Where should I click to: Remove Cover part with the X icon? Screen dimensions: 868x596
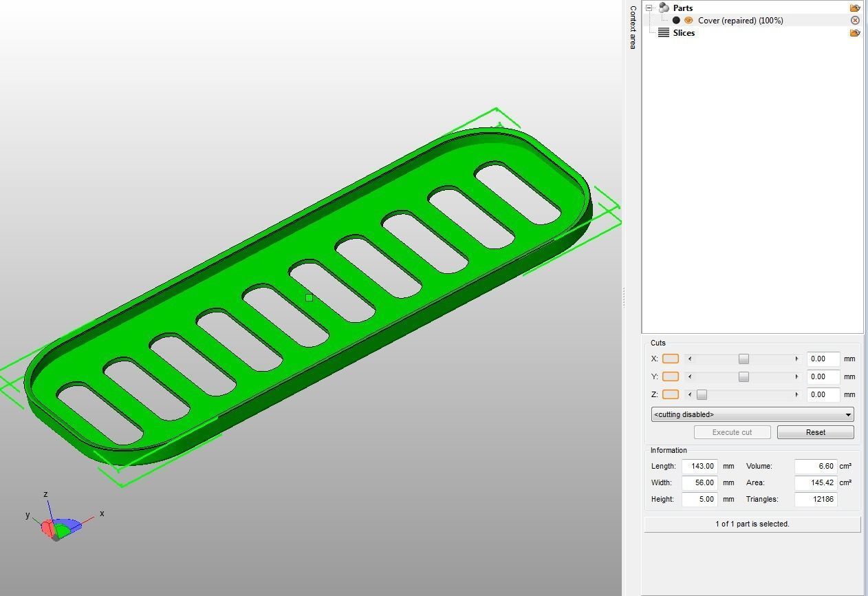coord(855,20)
